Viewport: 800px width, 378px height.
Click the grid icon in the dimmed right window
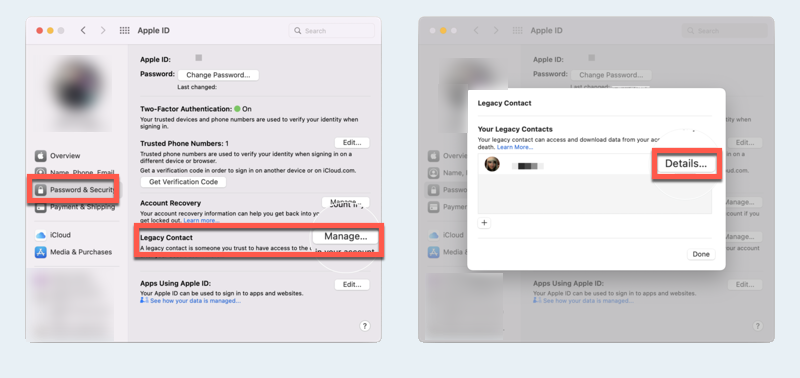(517, 31)
